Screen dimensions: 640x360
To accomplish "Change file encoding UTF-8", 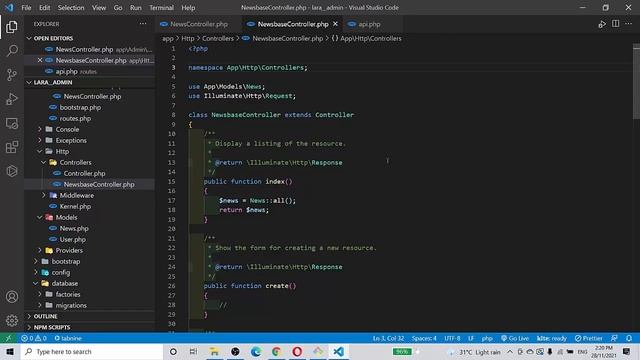I will click(452, 338).
